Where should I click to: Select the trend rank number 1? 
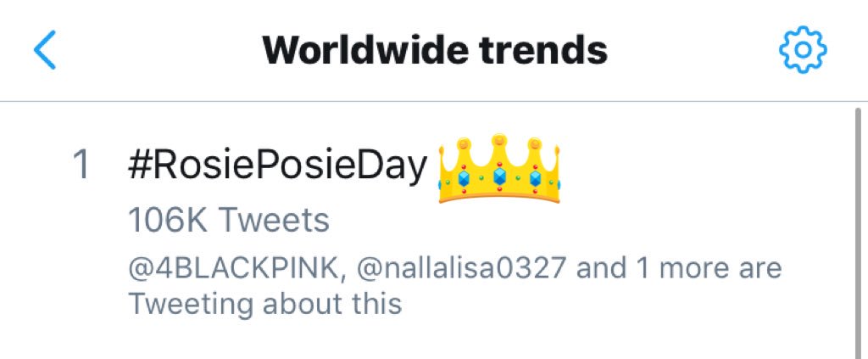pyautogui.click(x=82, y=166)
